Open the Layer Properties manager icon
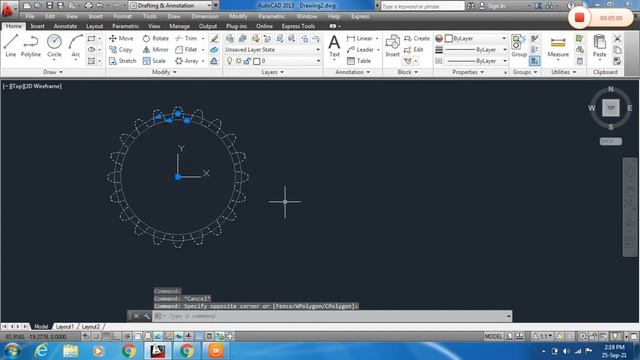This screenshot has width=640, height=360. click(230, 38)
